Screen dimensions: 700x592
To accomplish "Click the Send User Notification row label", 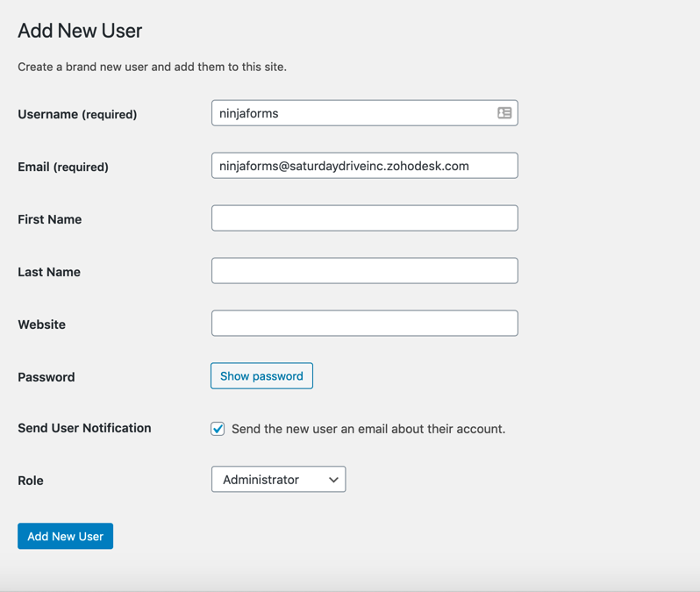I will pyautogui.click(x=84, y=428).
